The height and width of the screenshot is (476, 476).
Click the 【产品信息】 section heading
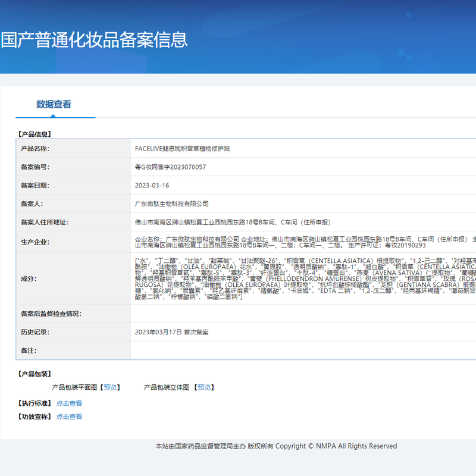click(x=34, y=134)
